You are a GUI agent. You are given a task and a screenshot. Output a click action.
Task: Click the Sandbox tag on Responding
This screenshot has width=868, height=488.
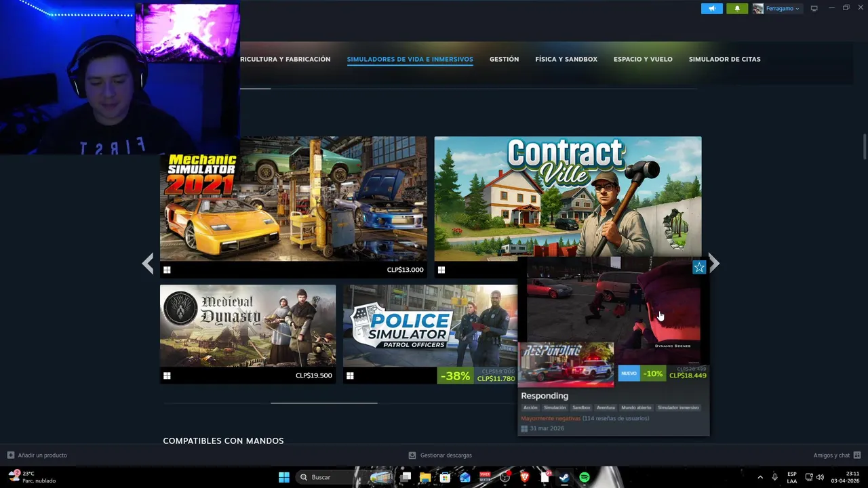[581, 407]
